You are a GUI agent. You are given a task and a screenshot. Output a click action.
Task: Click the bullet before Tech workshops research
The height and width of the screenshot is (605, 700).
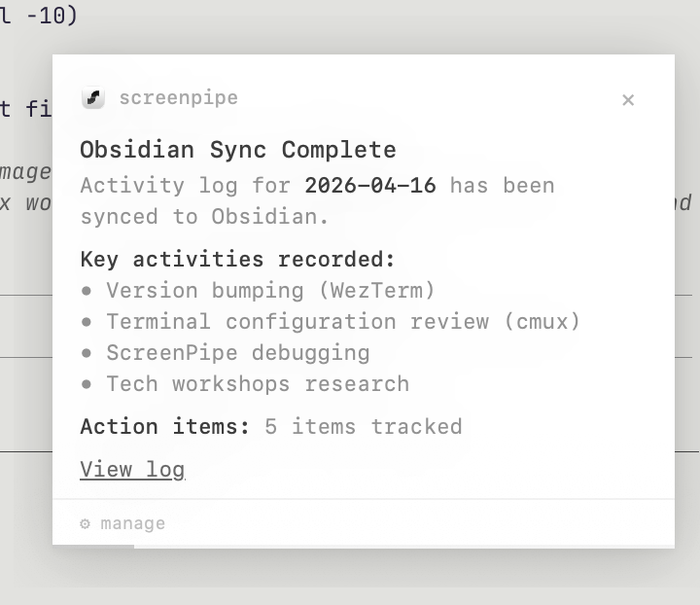pos(87,383)
